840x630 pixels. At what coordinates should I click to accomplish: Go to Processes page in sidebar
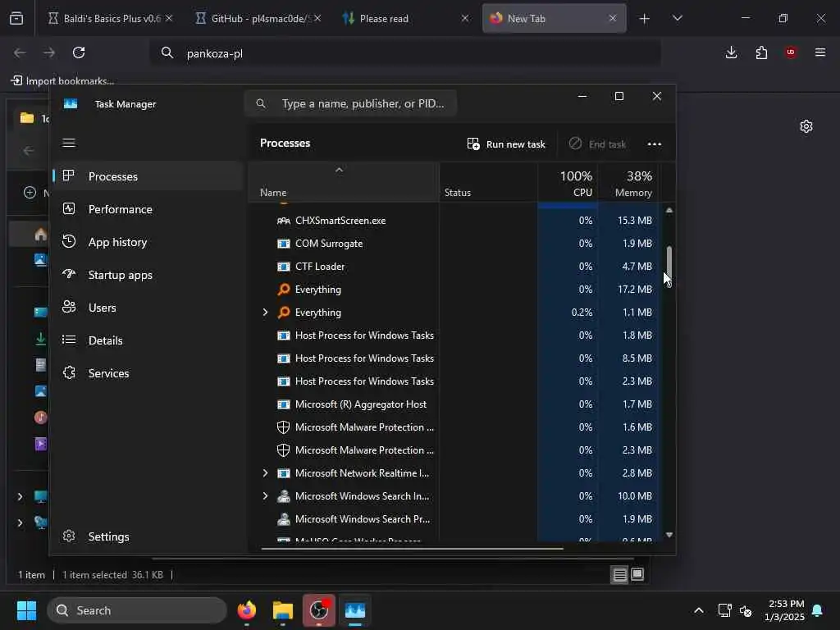click(x=148, y=176)
